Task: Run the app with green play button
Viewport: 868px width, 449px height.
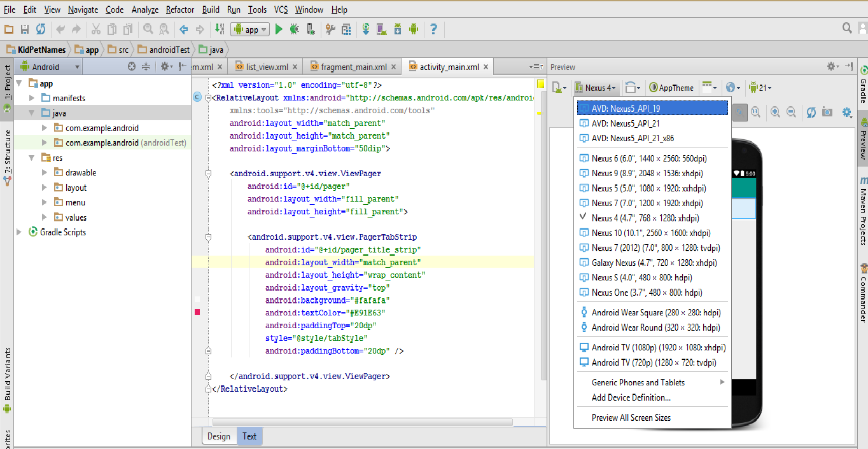Action: 278,29
